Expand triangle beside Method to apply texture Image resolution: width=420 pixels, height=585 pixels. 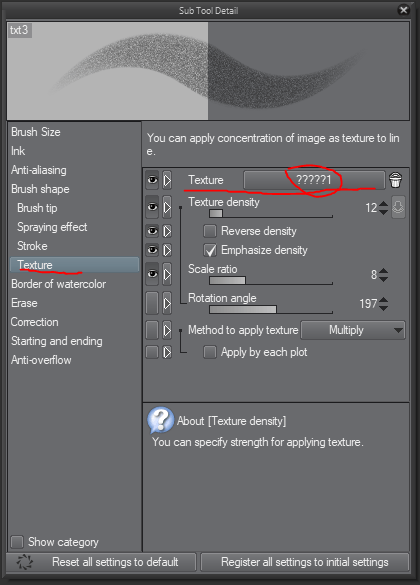[x=167, y=330]
